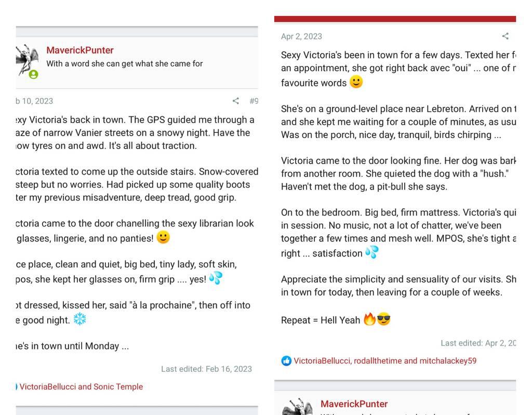Open the MaverickPunter username link at bottom right
The width and height of the screenshot is (532, 415).
click(x=354, y=404)
